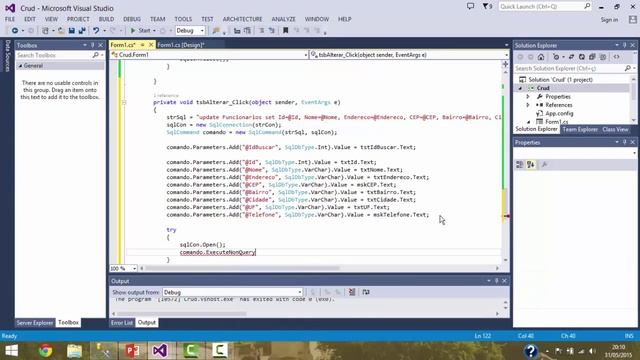Viewport: 640px width, 360px height.
Task: Click the Solution Explorer Home icon
Action: pyautogui.click(x=541, y=57)
